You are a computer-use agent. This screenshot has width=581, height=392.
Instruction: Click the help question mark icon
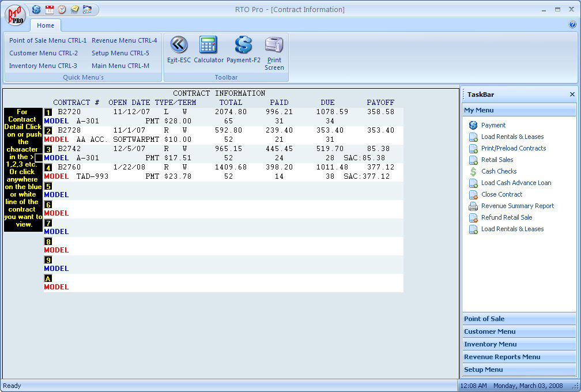pyautogui.click(x=572, y=25)
